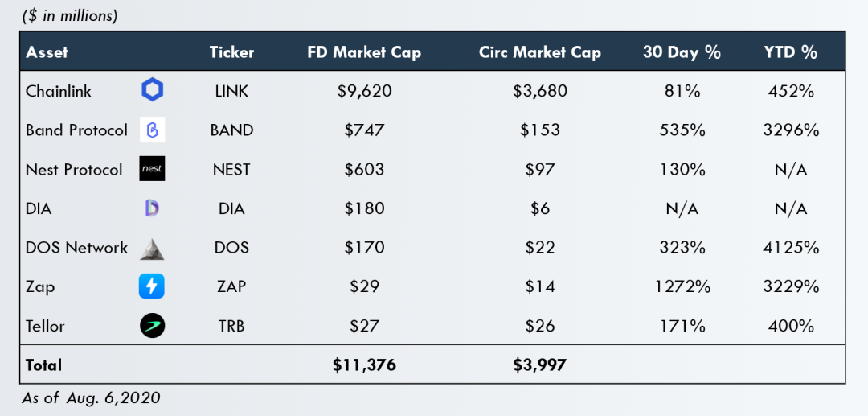Select DOS Network's 4125% YTD value
Viewport: 868px width, 416px height.
point(791,248)
